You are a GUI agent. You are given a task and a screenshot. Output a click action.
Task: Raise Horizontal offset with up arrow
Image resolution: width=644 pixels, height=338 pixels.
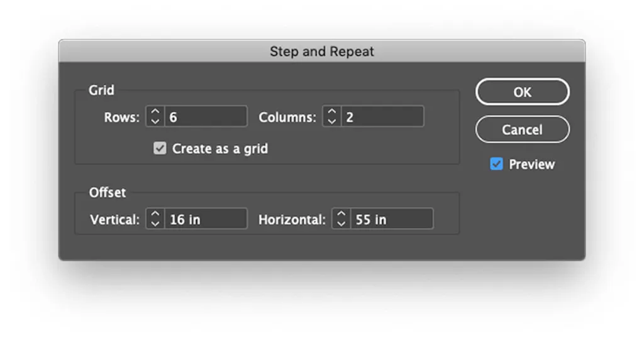click(341, 215)
